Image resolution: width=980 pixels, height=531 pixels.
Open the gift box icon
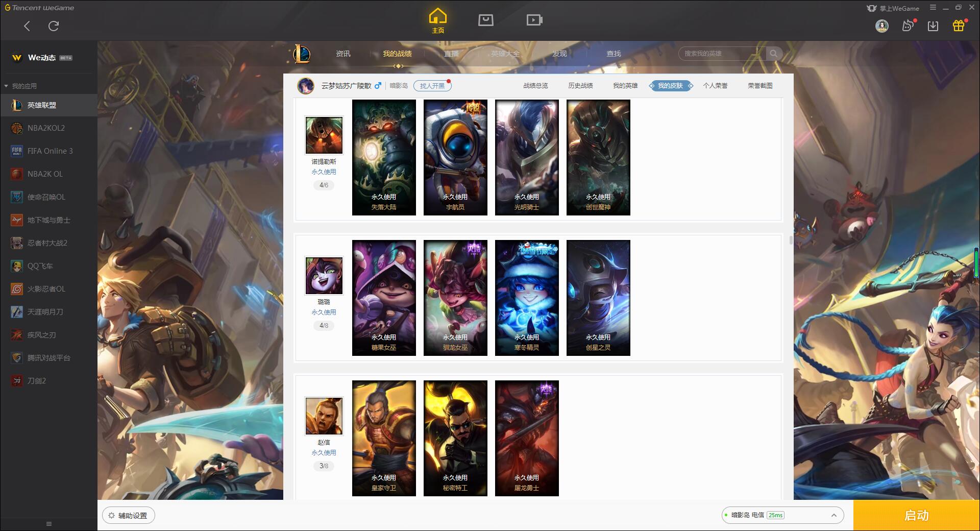tap(959, 26)
